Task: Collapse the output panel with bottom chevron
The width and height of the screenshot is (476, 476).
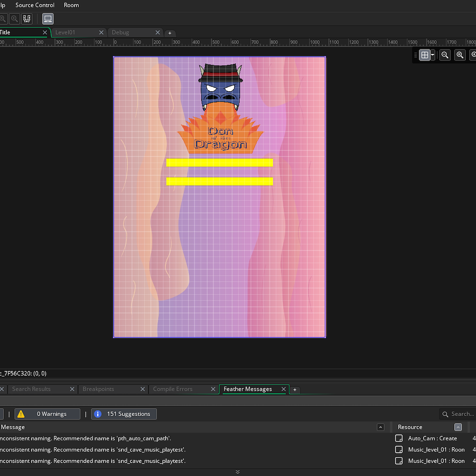Action: pos(238,472)
